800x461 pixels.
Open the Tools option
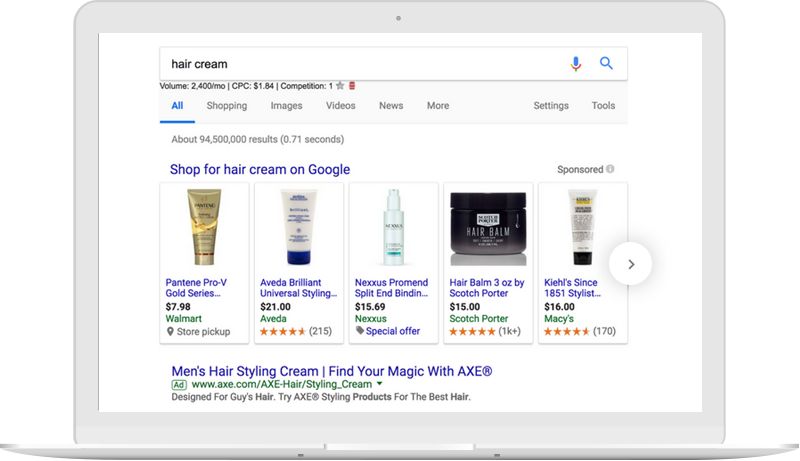(x=603, y=106)
